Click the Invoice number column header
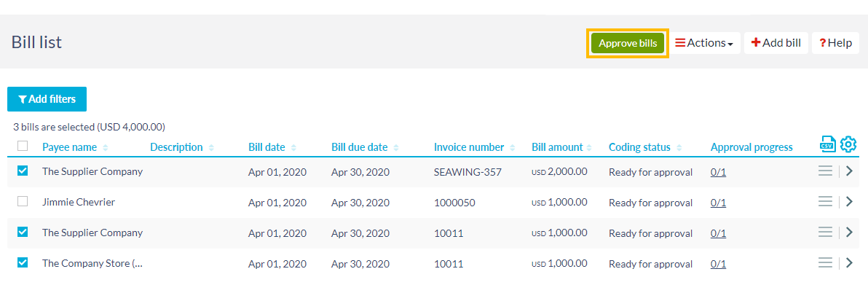Image resolution: width=868 pixels, height=285 pixels. pyautogui.click(x=469, y=147)
